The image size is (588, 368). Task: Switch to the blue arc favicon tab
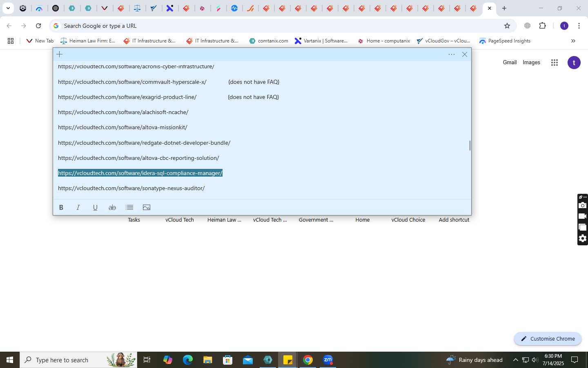pos(39,8)
